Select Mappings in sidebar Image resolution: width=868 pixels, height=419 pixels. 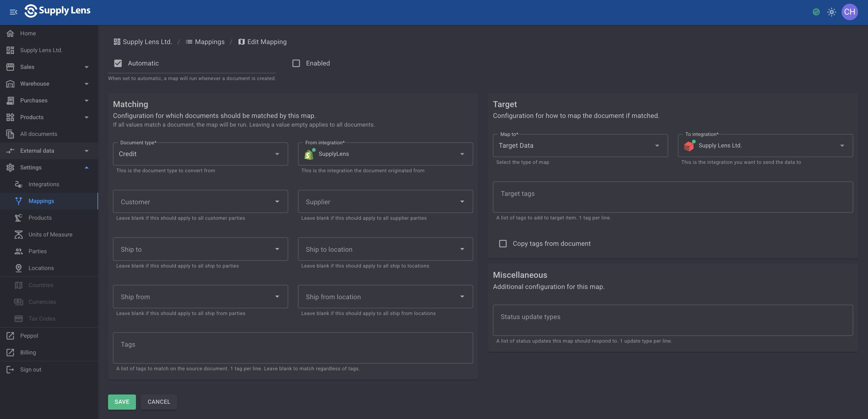point(49,201)
